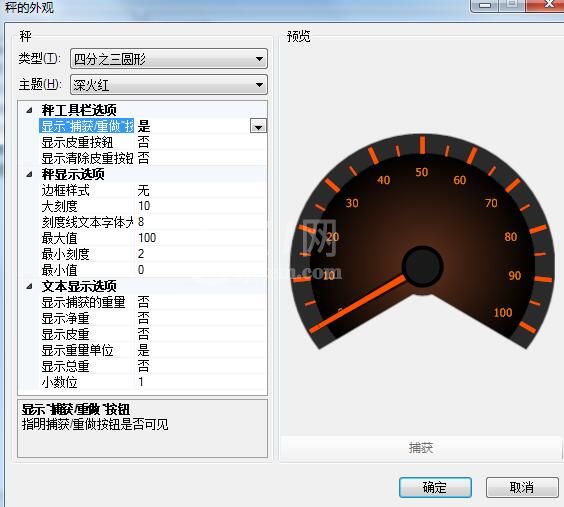The width and height of the screenshot is (564, 507).
Task: Collapse the 文本显示选项 section
Action: [x=29, y=287]
